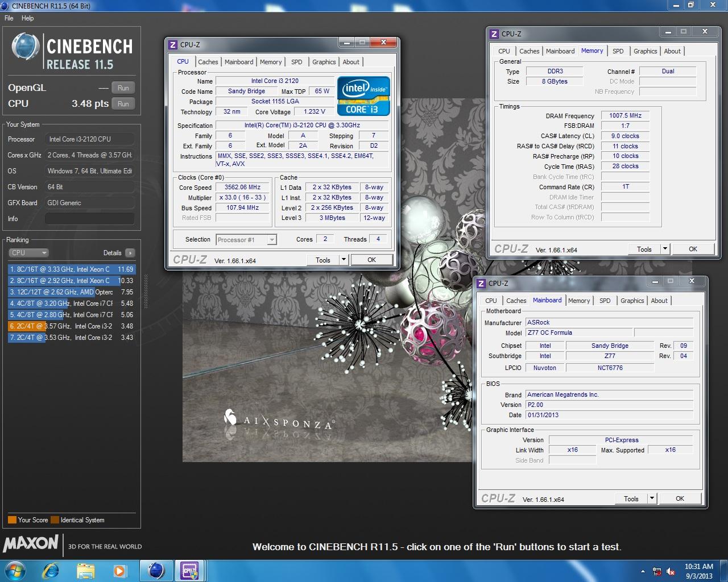Open Windows Explorer folder icon in taskbar

85,571
